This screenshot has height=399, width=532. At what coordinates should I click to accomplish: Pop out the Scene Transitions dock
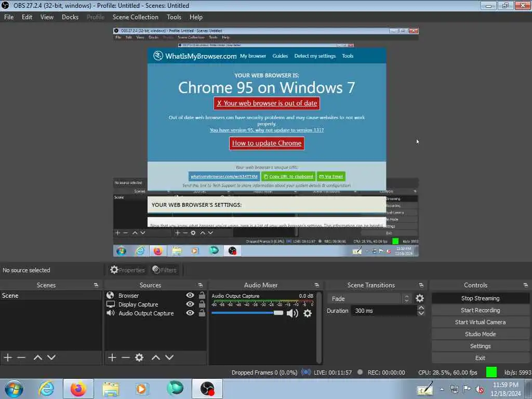tap(421, 285)
